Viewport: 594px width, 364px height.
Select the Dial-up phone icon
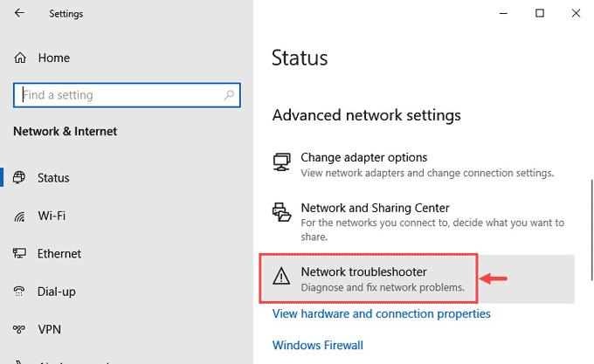[19, 292]
